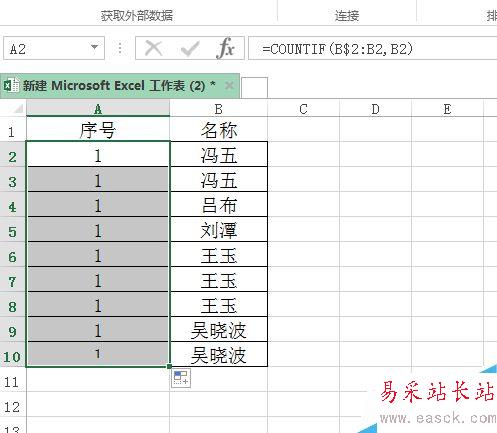Click the Insert Function fx icon
The width and height of the screenshot is (497, 433).
click(226, 48)
